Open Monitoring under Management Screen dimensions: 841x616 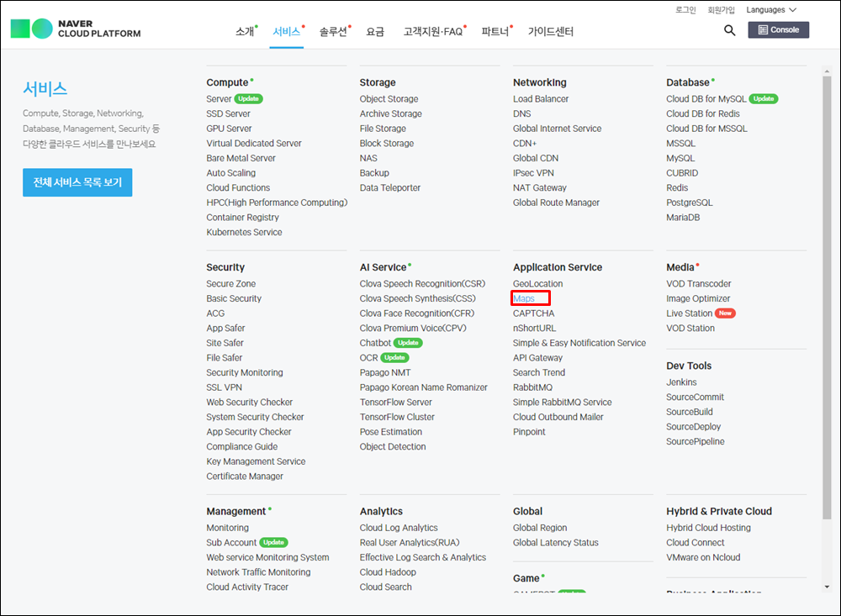click(227, 528)
